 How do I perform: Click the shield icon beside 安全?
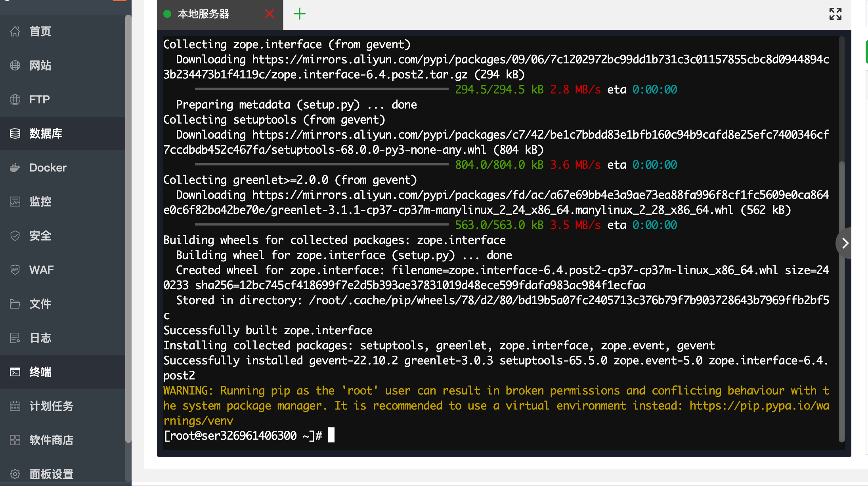coord(15,236)
